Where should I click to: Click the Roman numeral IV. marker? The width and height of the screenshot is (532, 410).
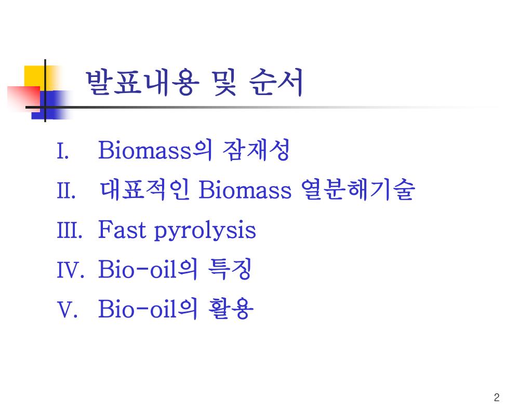click(70, 271)
